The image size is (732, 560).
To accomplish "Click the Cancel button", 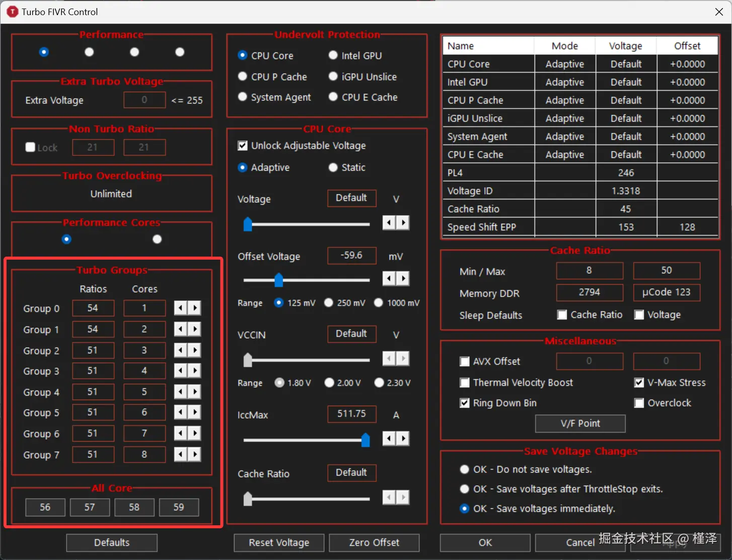I will pos(580,542).
